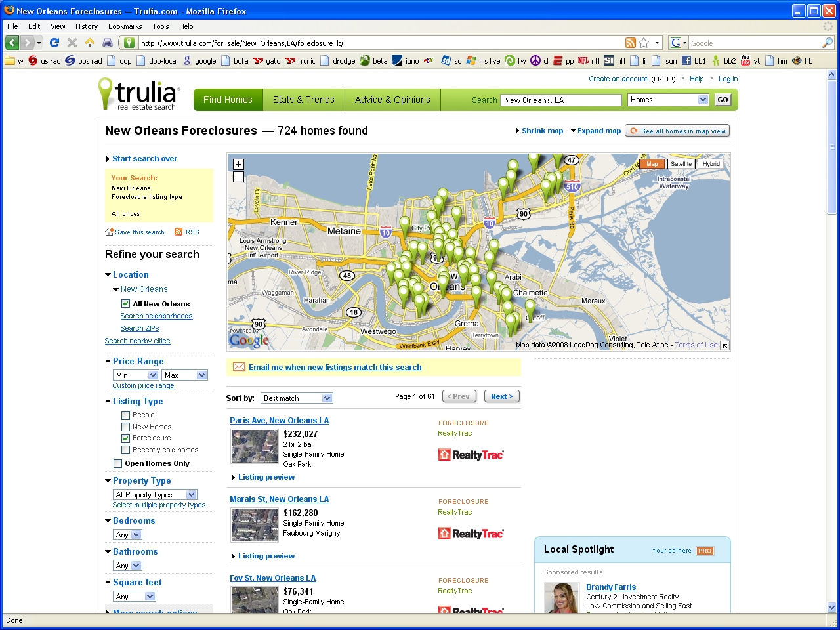The width and height of the screenshot is (840, 630).
Task: Open the History menu
Action: tap(87, 26)
